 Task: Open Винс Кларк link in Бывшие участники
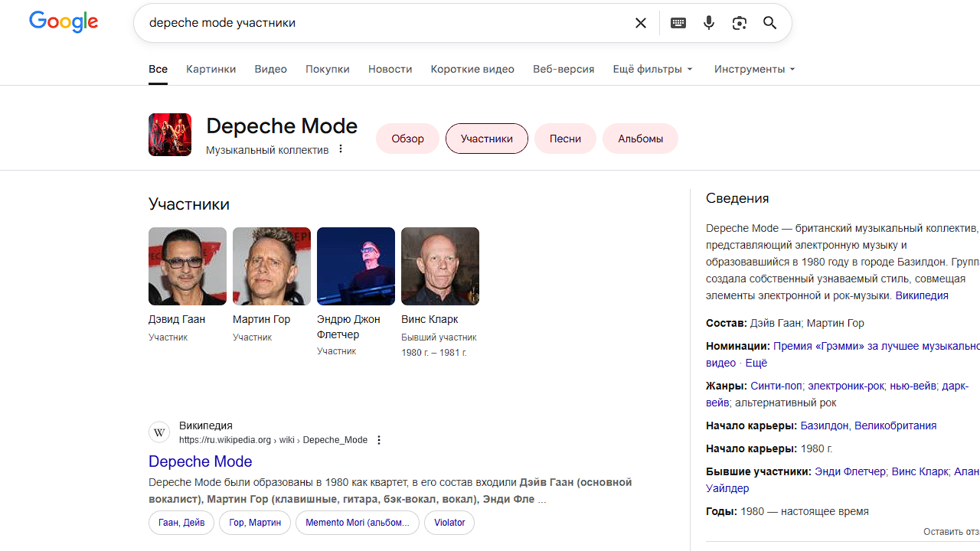(920, 471)
